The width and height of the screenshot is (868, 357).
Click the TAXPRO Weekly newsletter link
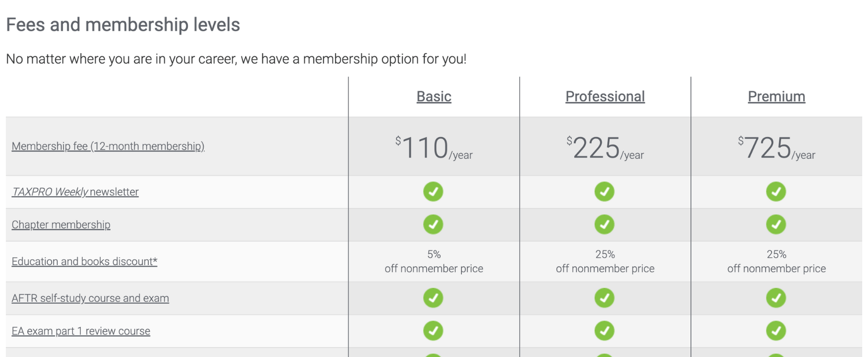pos(75,192)
